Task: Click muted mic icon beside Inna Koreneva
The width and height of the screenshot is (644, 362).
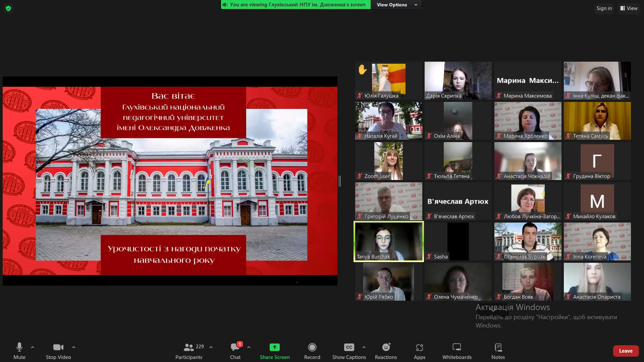Action: tap(568, 257)
